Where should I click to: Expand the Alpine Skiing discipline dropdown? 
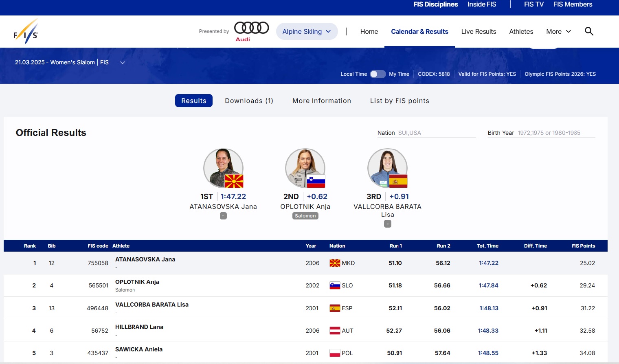(307, 31)
